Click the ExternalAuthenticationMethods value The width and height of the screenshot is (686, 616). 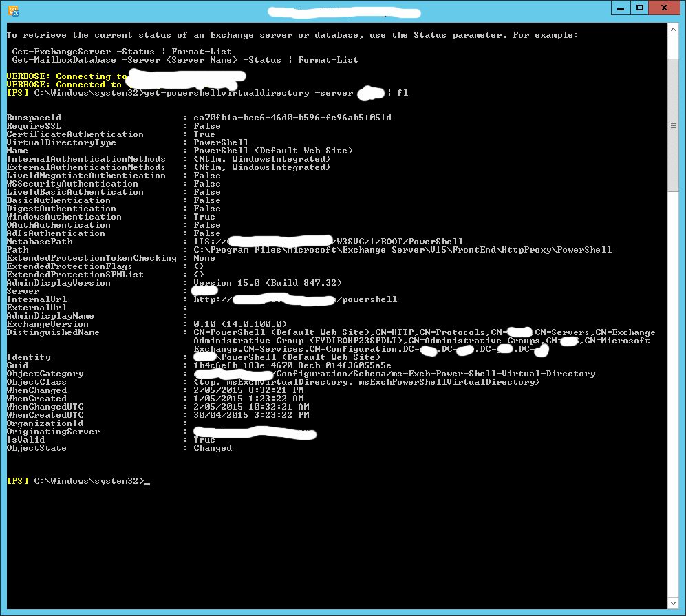262,167
